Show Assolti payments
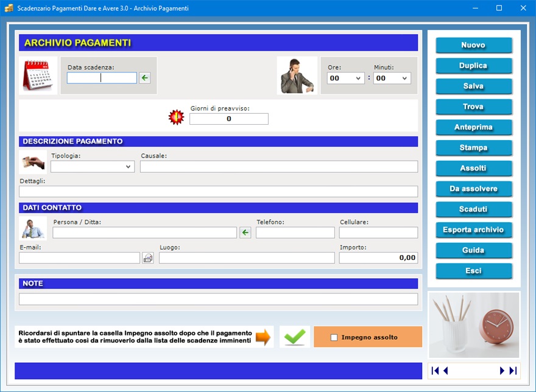The height and width of the screenshot is (392, 536). tap(473, 168)
